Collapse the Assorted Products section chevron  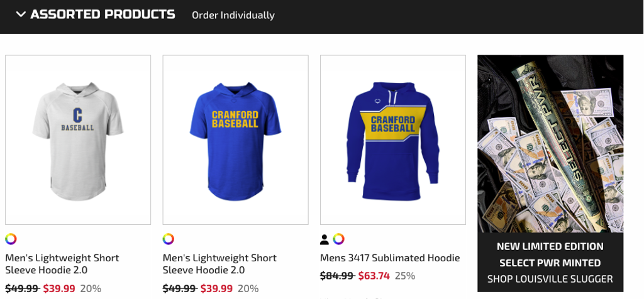[x=21, y=14]
